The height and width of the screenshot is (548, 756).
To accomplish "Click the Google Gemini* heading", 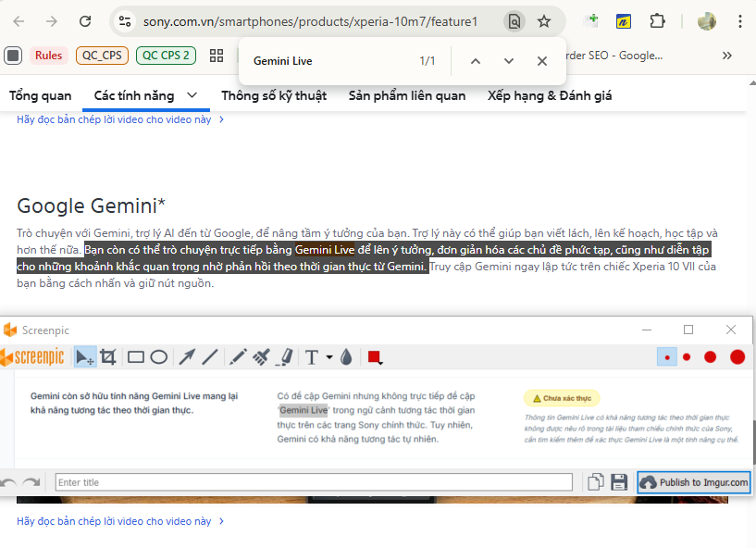I will pos(91,206).
